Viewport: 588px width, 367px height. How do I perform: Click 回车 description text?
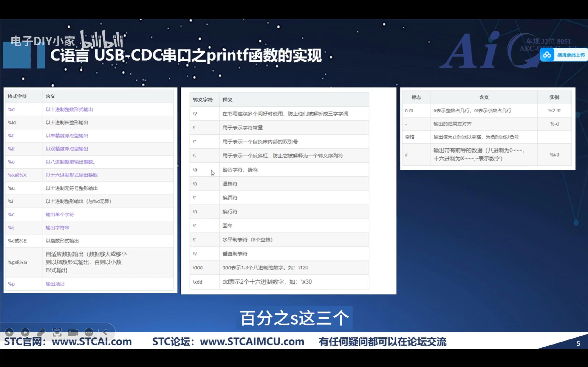(x=227, y=226)
